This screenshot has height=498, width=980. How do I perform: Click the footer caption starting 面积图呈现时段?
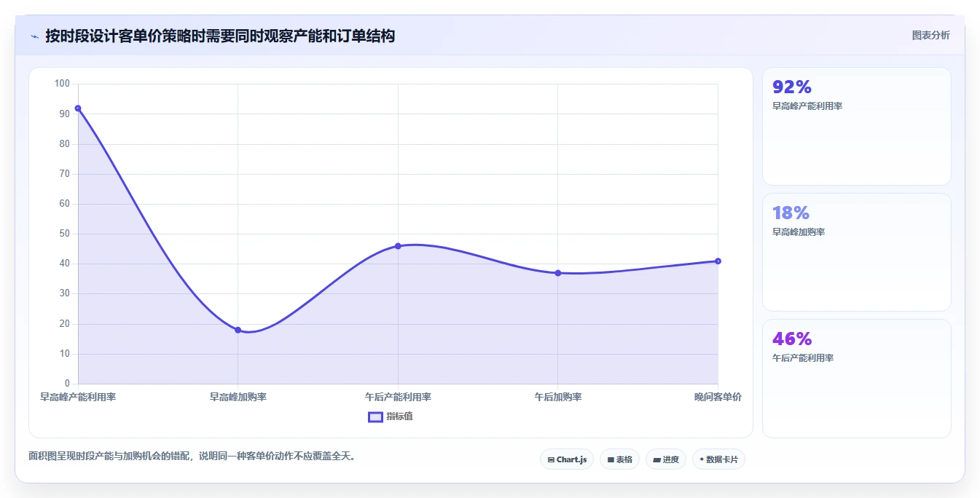tap(192, 456)
